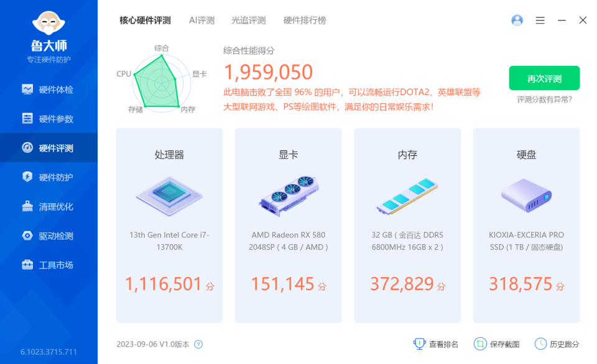Open 硬件防护 in sidebar

(49, 177)
